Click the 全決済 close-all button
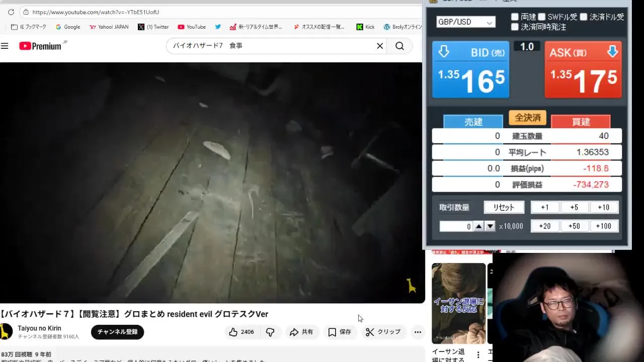The width and height of the screenshot is (644, 362). pos(527,118)
